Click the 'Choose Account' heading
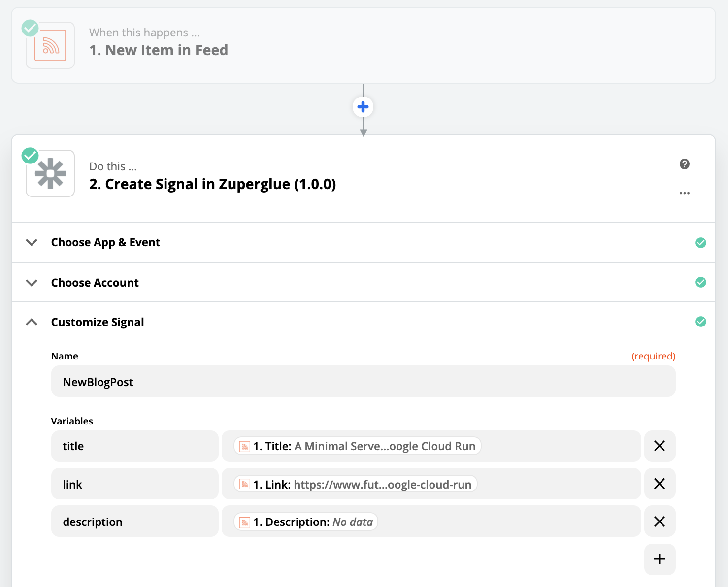728x587 pixels. click(95, 283)
